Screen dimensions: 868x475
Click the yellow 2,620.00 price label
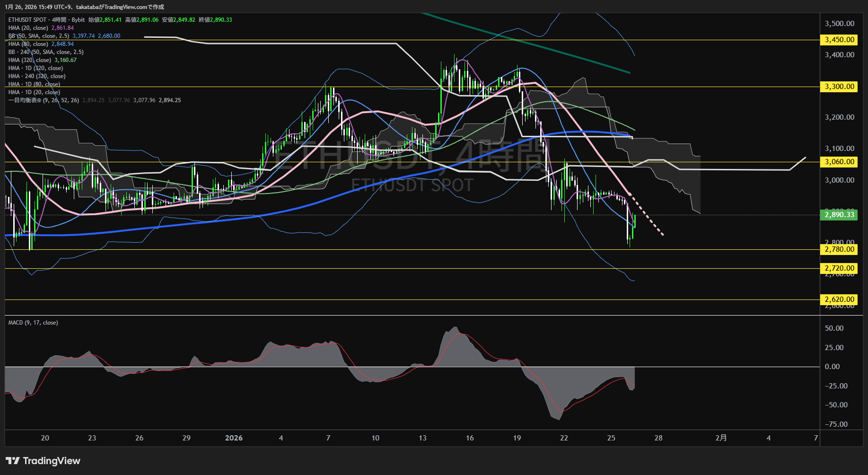[839, 299]
